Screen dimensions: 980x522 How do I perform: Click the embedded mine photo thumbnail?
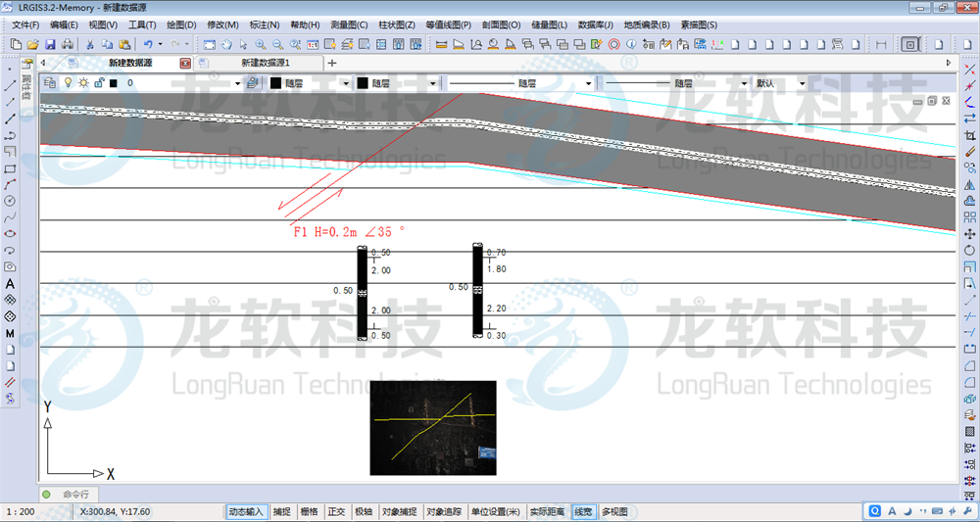pyautogui.click(x=432, y=427)
